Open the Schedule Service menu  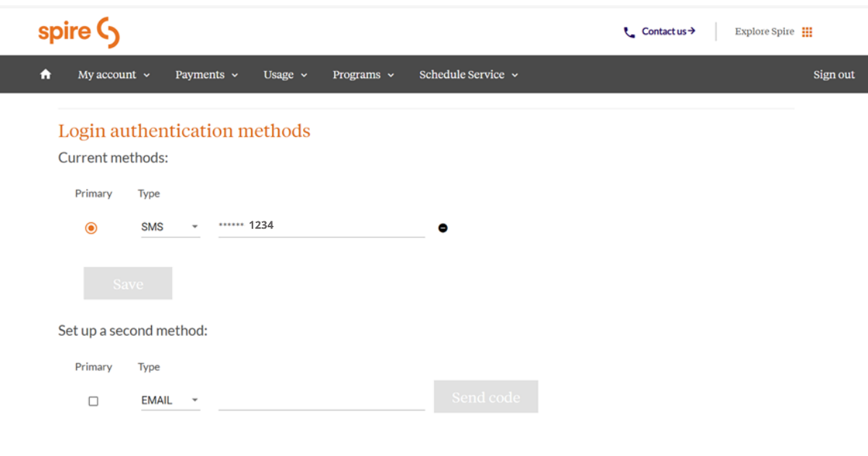468,75
